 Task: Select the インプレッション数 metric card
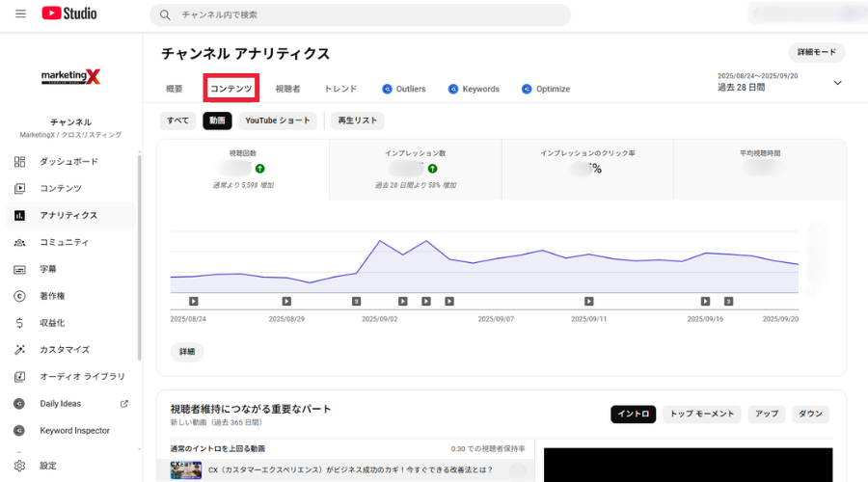coord(415,169)
